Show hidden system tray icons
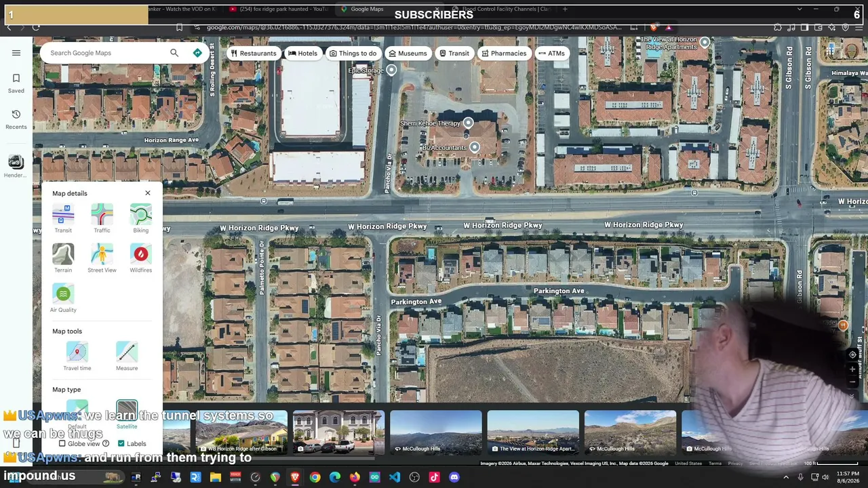 point(786,477)
